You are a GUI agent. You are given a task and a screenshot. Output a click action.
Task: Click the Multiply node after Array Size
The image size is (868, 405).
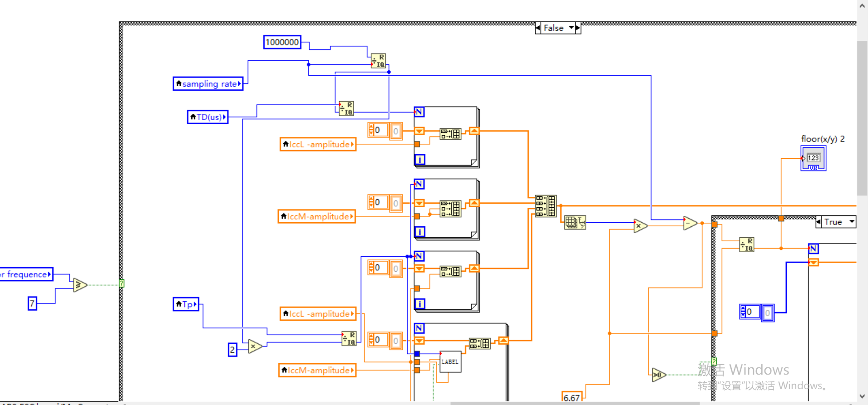[x=640, y=225]
